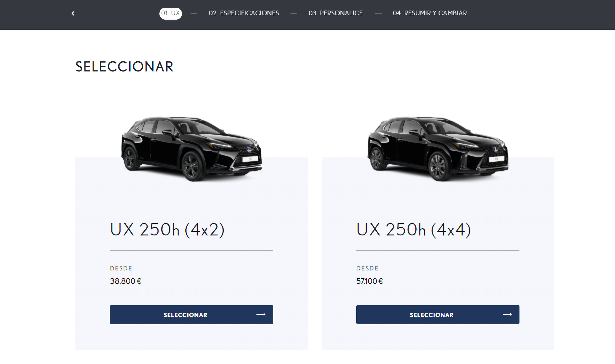Click the large Seleccionar page heading

tap(124, 67)
